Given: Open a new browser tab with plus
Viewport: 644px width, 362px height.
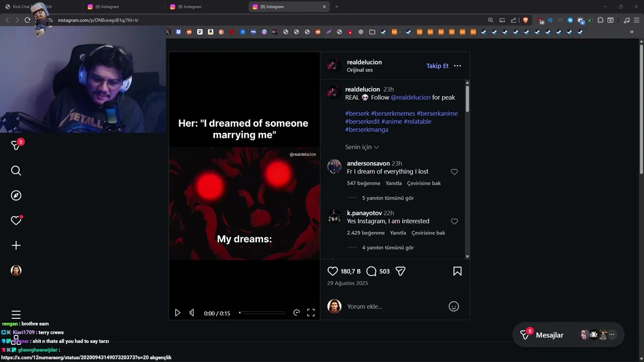Looking at the screenshot, I should tap(337, 7).
